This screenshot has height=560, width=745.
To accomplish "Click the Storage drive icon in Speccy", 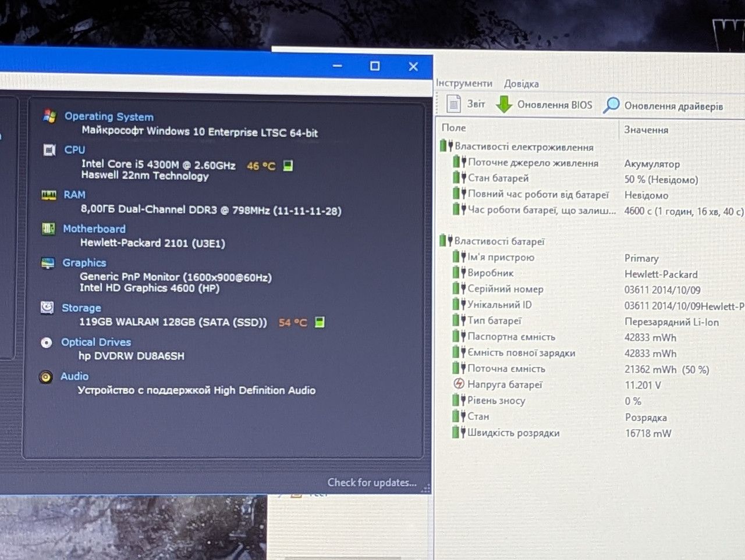I will click(x=47, y=307).
